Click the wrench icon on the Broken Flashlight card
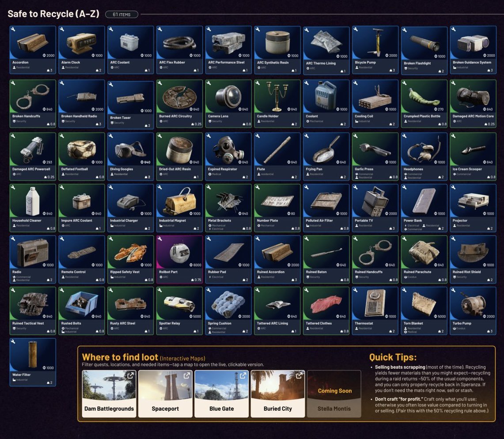Screen dimensions: 504x439 pyautogui.click(x=405, y=31)
